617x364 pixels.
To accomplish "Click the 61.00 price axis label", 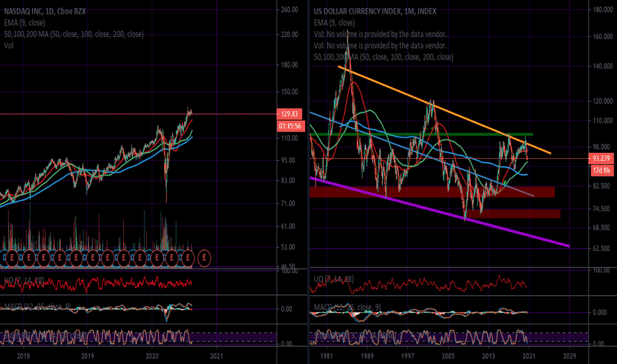I will [288, 226].
